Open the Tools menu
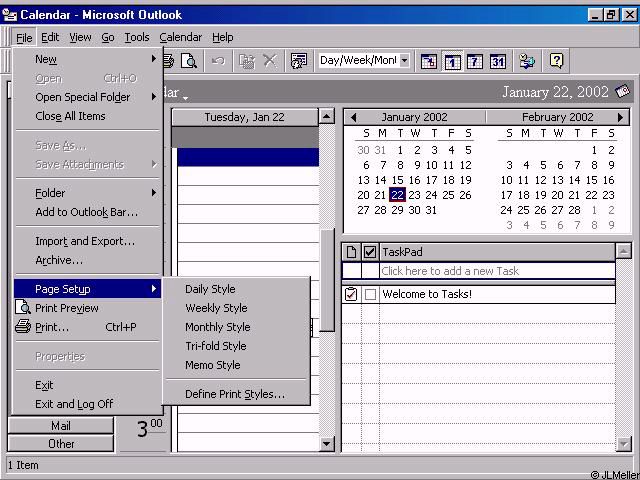The image size is (640, 480). 137,38
